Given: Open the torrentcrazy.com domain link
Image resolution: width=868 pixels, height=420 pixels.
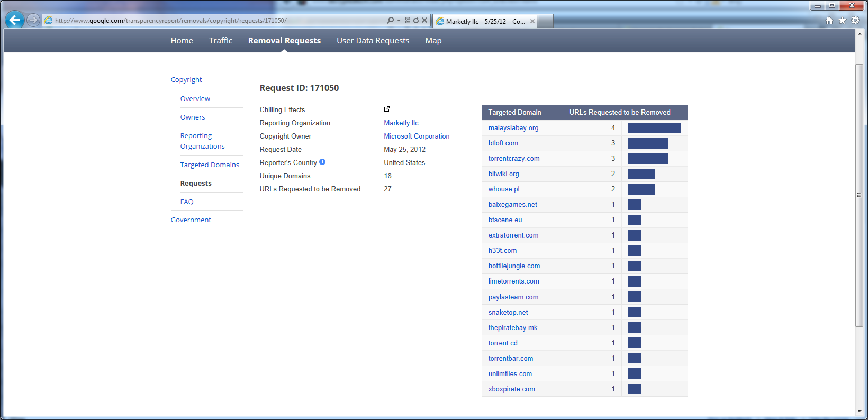Looking at the screenshot, I should (x=514, y=158).
